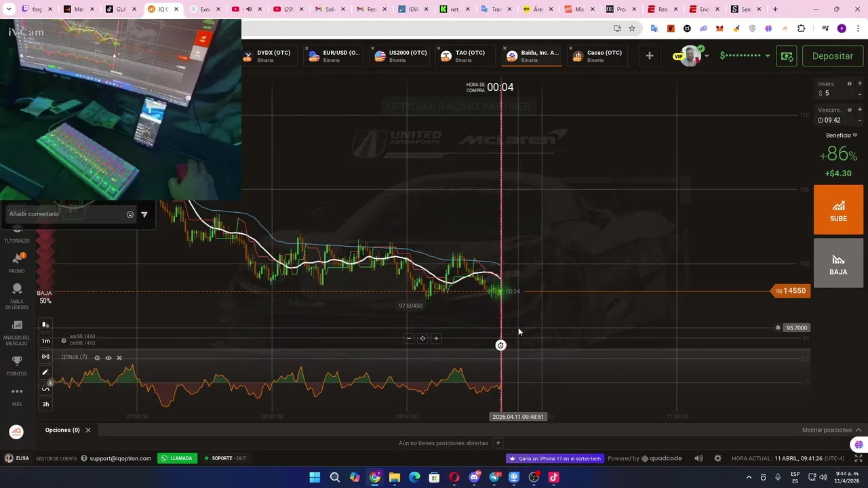Open the Soporte 24/7 chat
868x488 pixels.
pos(224,458)
